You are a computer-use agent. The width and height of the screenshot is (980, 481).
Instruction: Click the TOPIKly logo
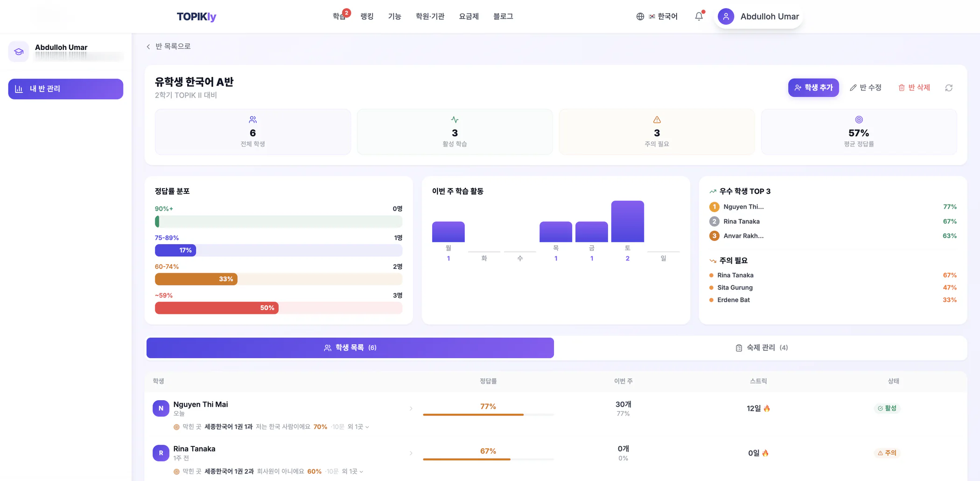(196, 16)
